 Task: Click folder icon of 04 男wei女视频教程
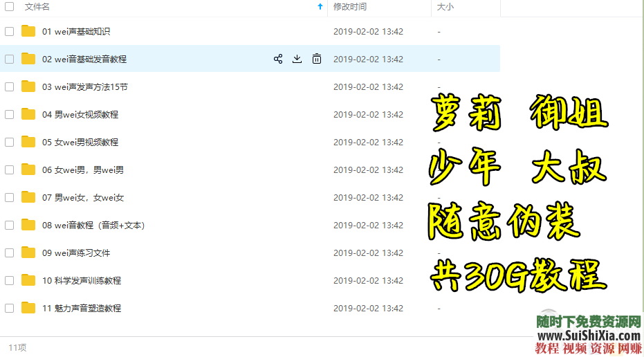click(x=28, y=114)
